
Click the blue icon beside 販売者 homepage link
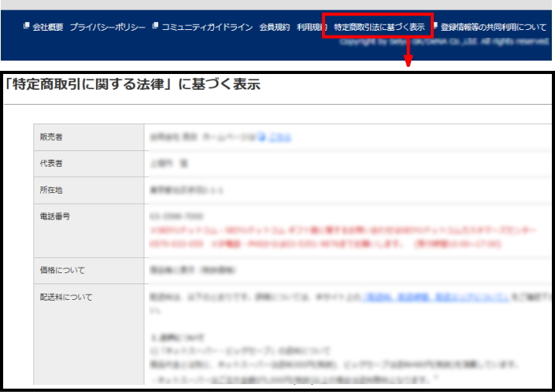261,137
